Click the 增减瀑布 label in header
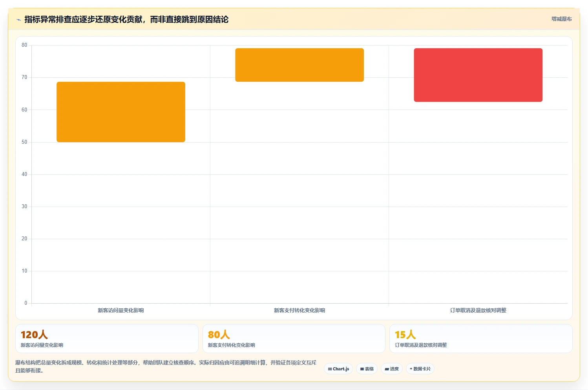The image size is (588, 390). tap(561, 19)
